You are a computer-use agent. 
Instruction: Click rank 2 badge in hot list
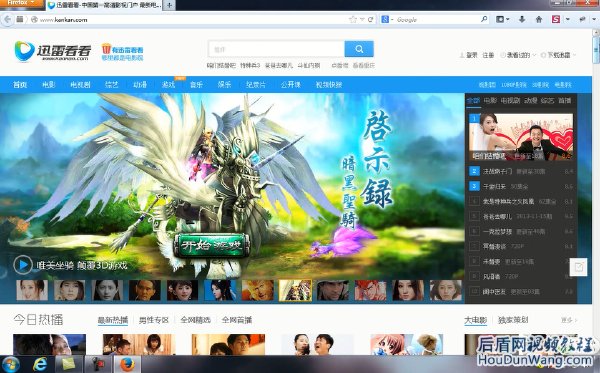click(474, 171)
